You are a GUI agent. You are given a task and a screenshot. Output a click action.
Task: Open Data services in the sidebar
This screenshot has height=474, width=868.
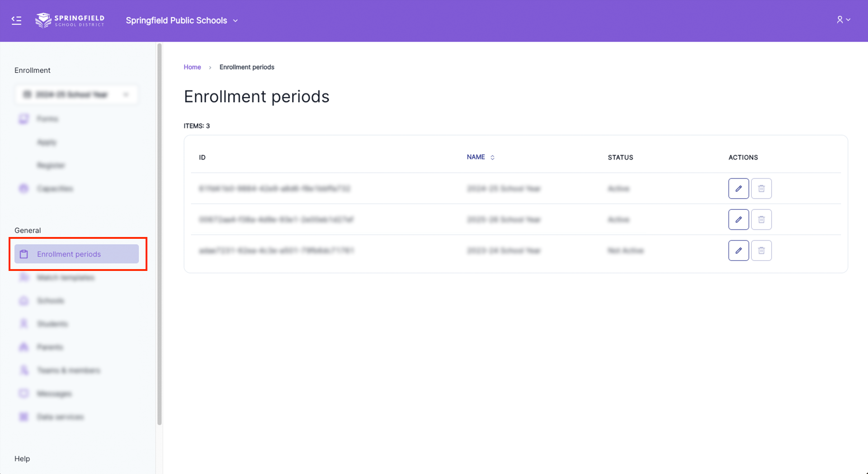[60, 417]
